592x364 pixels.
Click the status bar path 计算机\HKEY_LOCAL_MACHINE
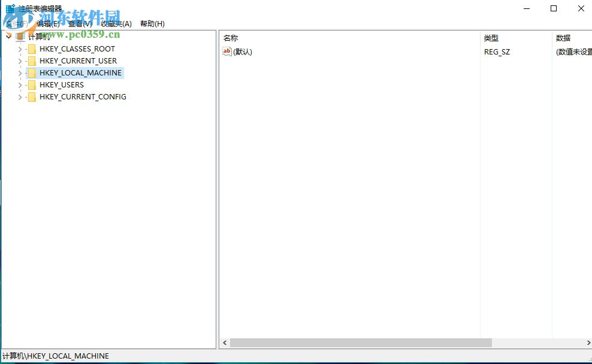pos(56,356)
